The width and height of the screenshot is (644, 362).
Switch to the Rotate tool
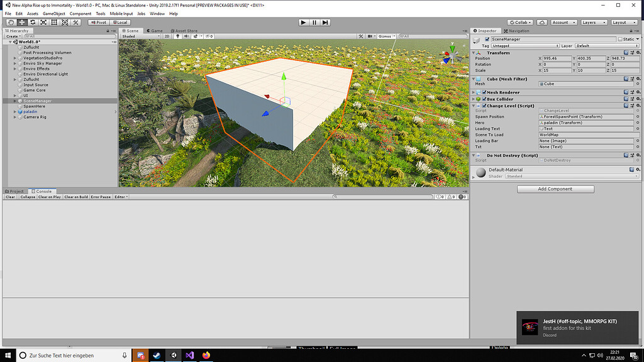tap(32, 22)
